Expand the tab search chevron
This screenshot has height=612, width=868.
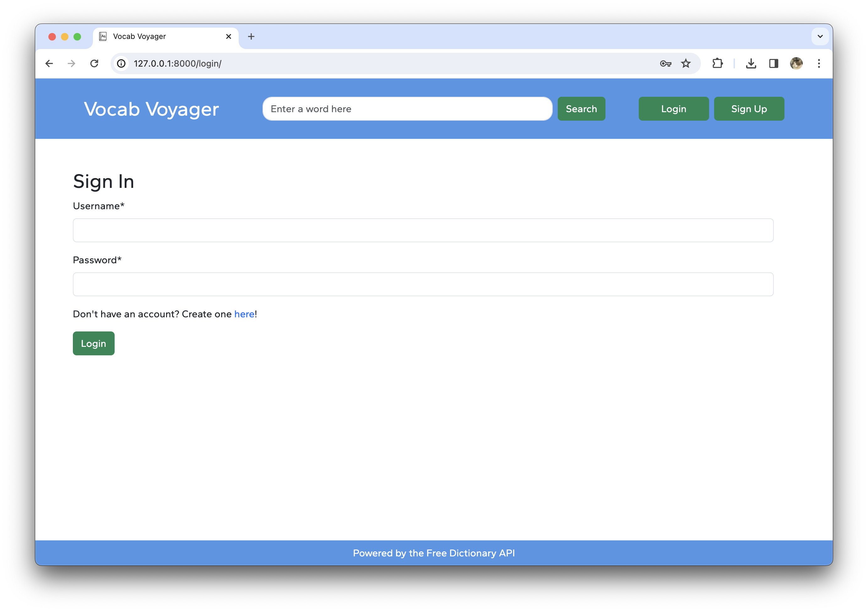820,37
